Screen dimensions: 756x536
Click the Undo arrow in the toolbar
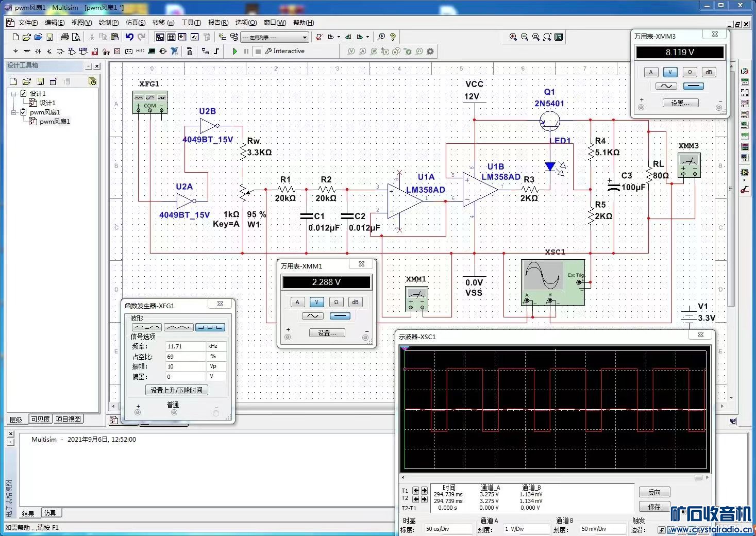(x=129, y=37)
